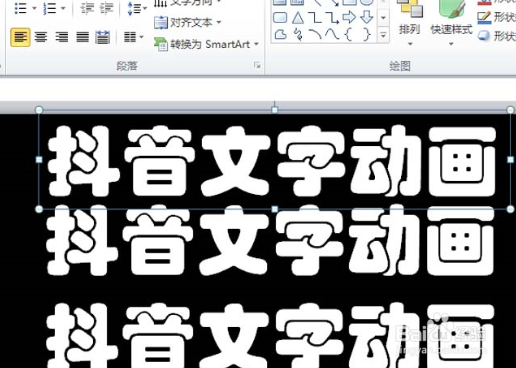Select the left brace shape
This screenshot has height=368, width=516.
coord(349,34)
